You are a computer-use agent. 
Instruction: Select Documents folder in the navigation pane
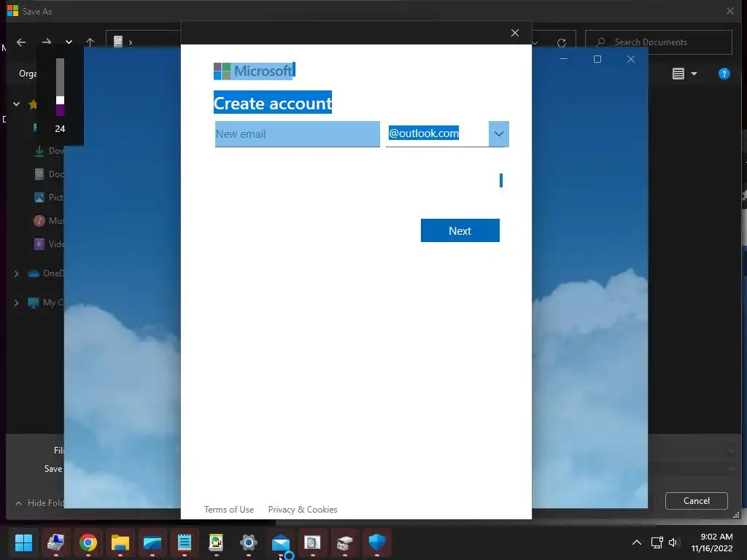coord(49,174)
